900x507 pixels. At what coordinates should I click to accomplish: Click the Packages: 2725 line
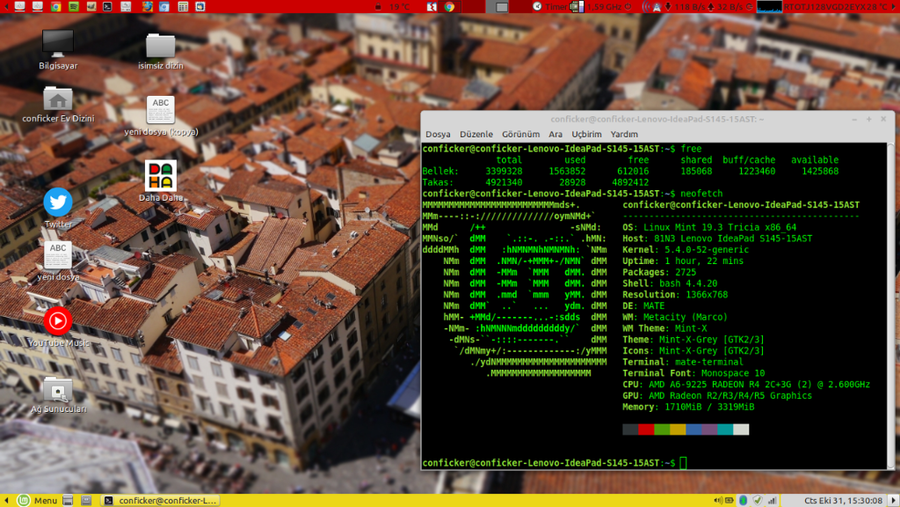[x=659, y=272]
